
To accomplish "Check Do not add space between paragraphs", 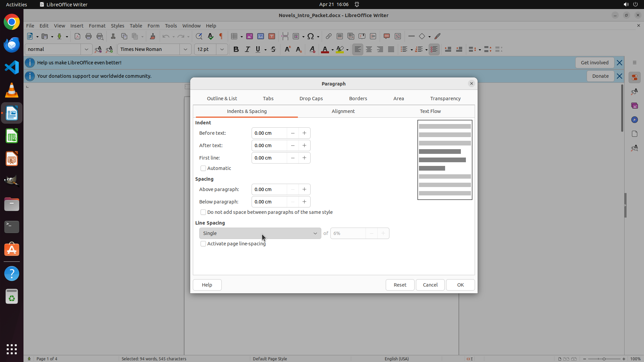I will coord(203,212).
